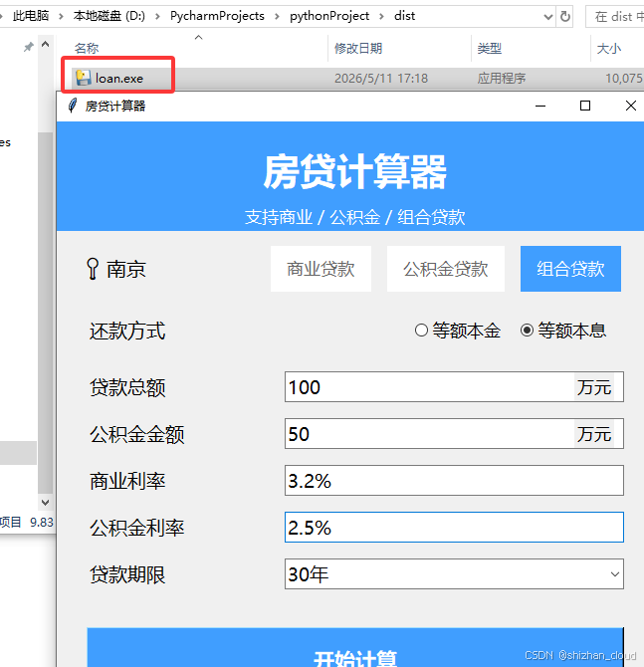Click the 贷款期限 label

[x=127, y=574]
